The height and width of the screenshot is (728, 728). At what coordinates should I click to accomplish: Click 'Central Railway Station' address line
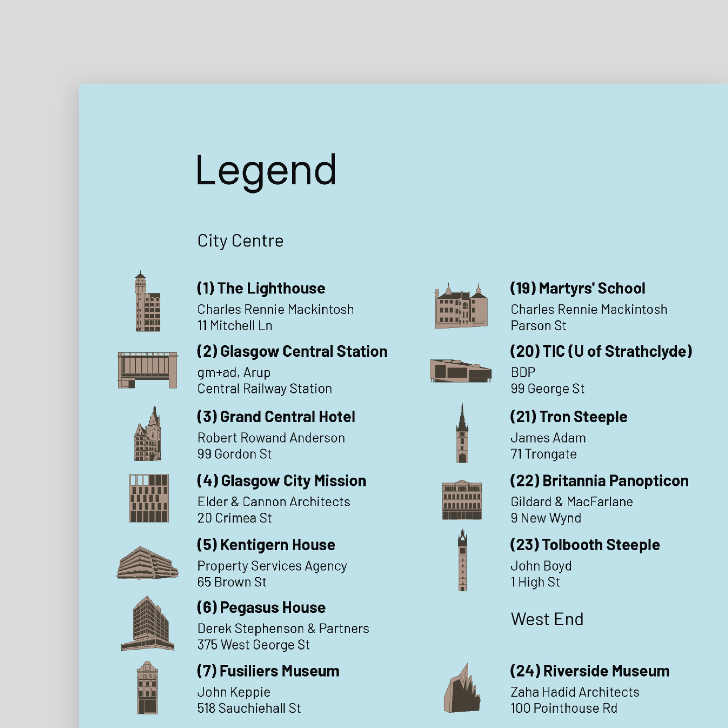pyautogui.click(x=265, y=389)
